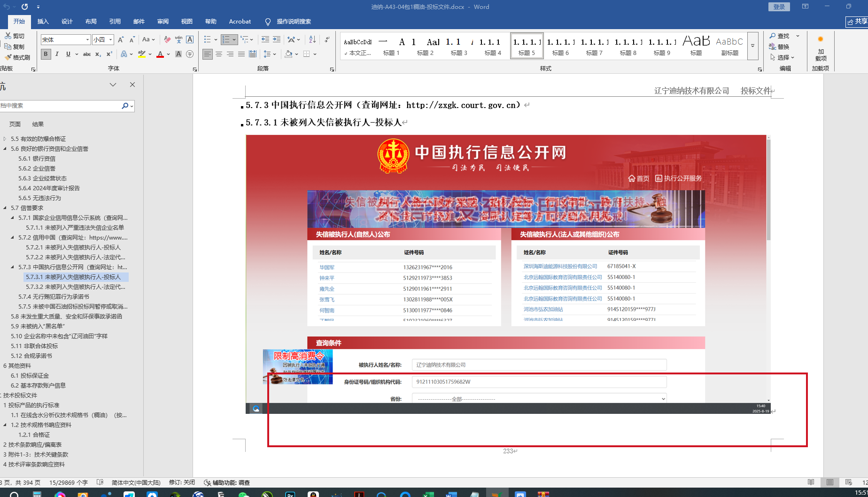Center-align the paragraph

[x=219, y=54]
